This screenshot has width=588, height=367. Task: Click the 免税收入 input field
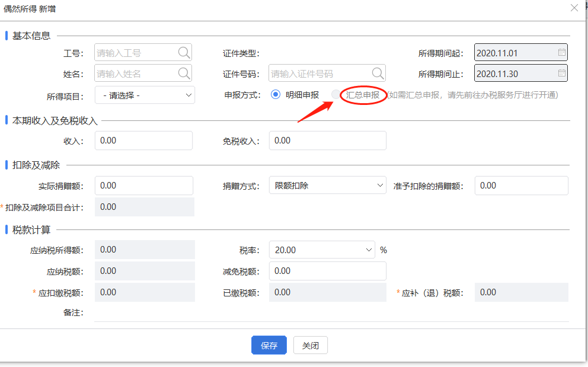coord(327,141)
